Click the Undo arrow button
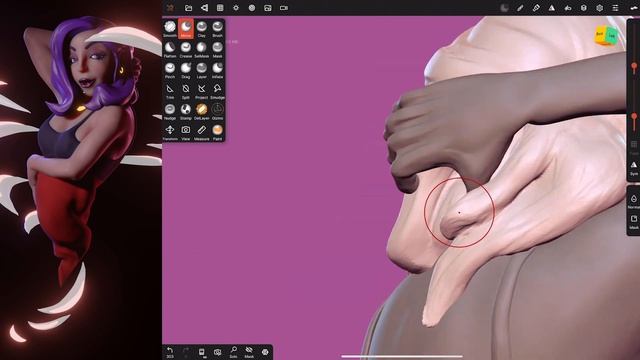640x360 pixels. pyautogui.click(x=170, y=352)
